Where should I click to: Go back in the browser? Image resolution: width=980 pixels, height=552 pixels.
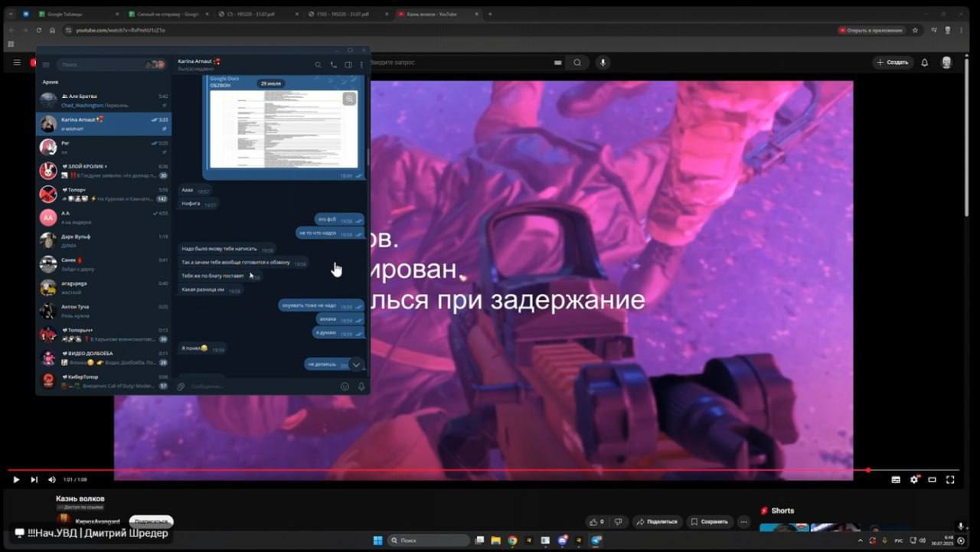[13, 30]
